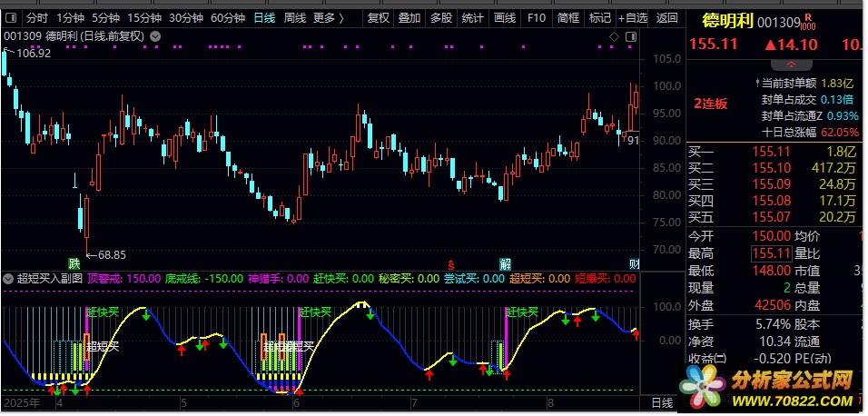This screenshot has height=416, width=868.
Task: Click the 财 marker at chart right edge
Action: point(635,263)
